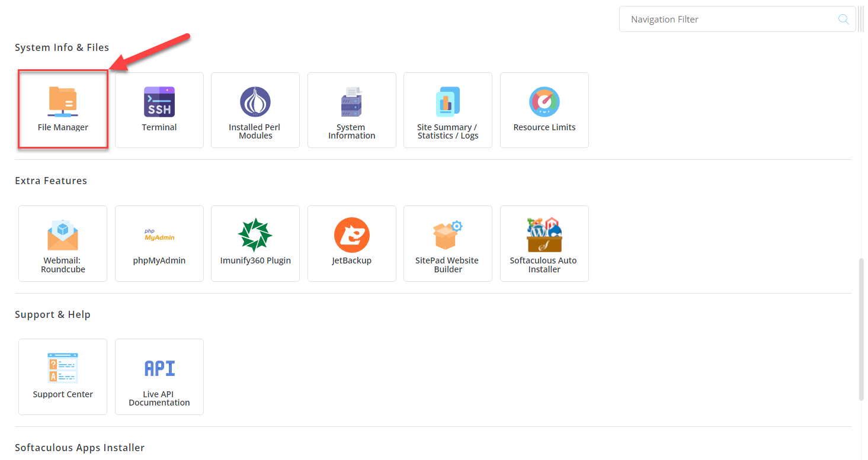The height and width of the screenshot is (460, 868).
Task: Launch phpMyAdmin
Action: point(159,243)
